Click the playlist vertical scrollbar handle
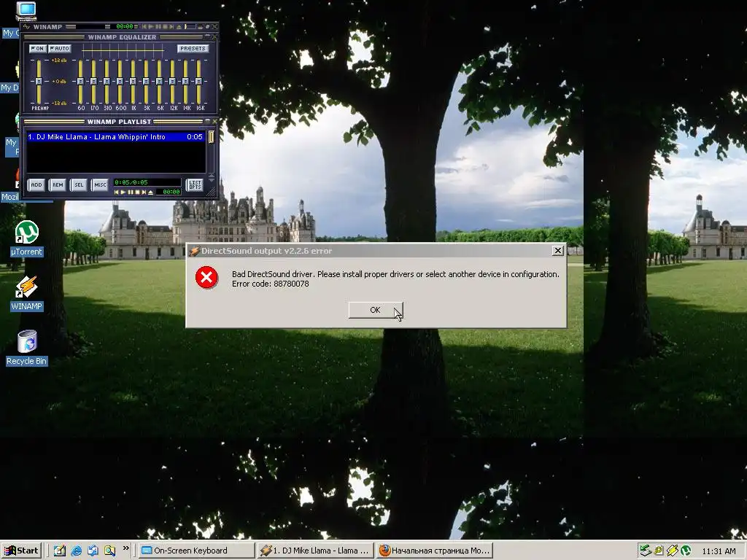This screenshot has height=560, width=747. click(211, 137)
